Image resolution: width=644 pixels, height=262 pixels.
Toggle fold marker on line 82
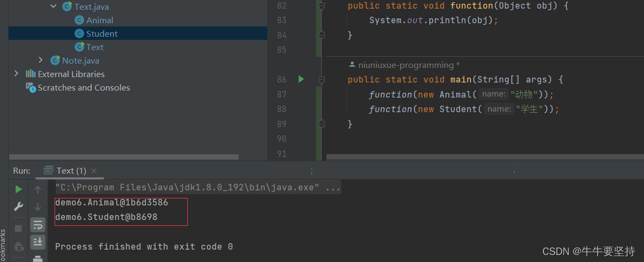tap(322, 6)
